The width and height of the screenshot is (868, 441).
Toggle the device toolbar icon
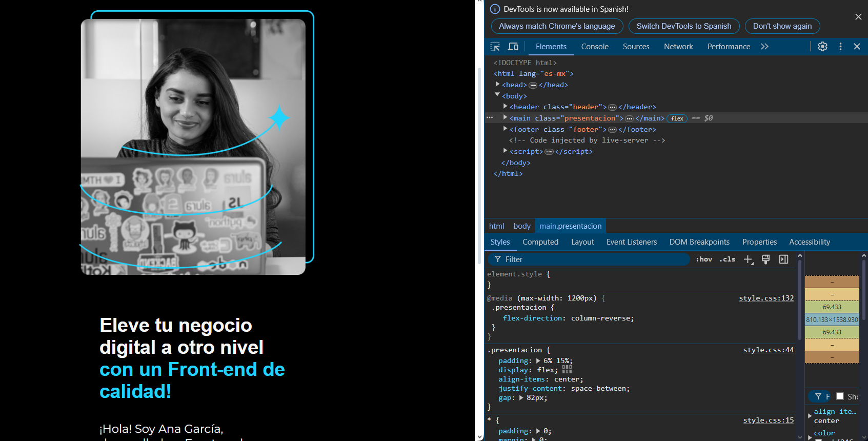513,47
